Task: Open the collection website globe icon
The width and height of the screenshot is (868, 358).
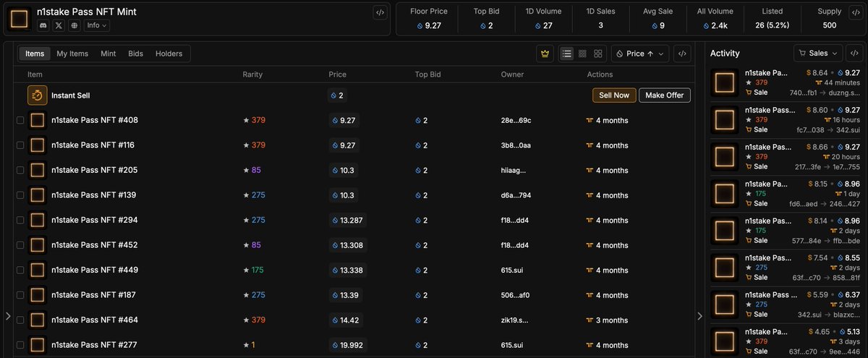Action: coord(75,25)
